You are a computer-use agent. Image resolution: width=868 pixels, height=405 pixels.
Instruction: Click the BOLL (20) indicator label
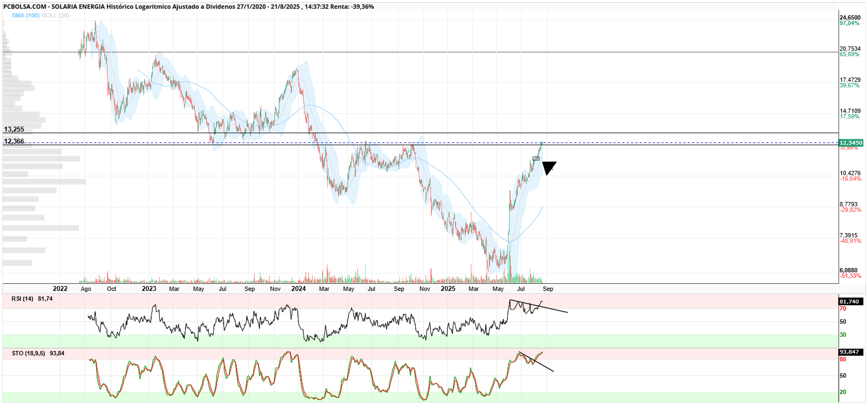pyautogui.click(x=56, y=16)
